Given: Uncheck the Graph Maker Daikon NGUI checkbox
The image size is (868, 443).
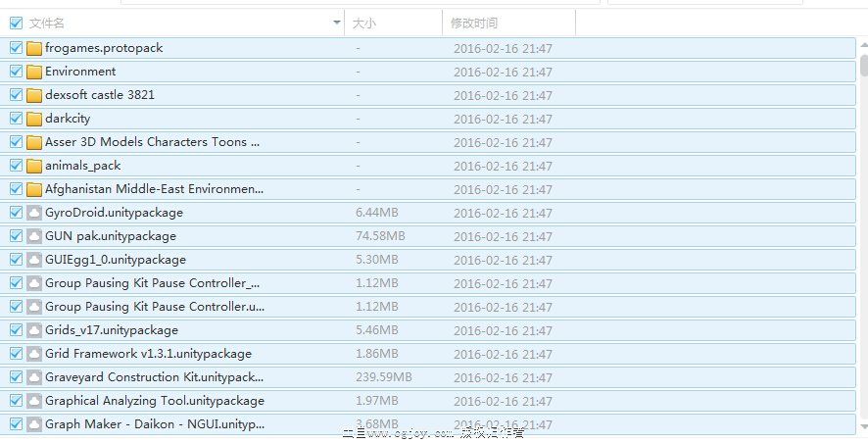Looking at the screenshot, I should tap(16, 424).
